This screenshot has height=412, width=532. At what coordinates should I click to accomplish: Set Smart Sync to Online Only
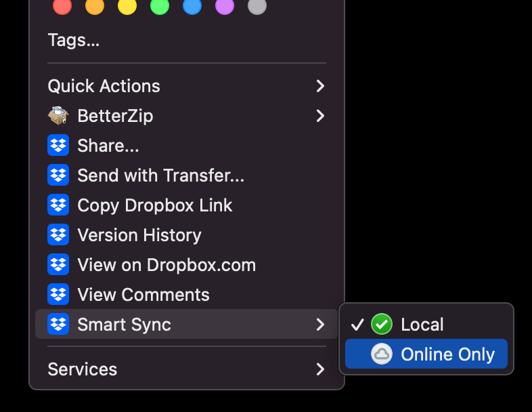coord(426,354)
